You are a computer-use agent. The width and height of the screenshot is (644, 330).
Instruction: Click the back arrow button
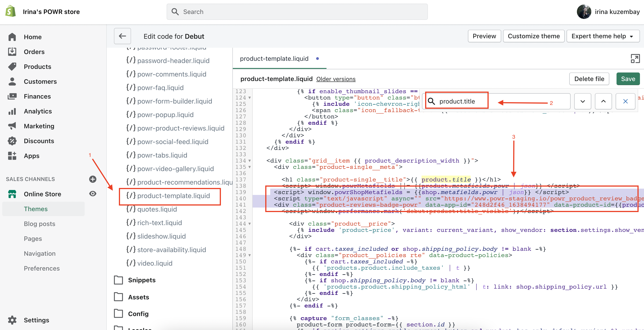click(122, 36)
